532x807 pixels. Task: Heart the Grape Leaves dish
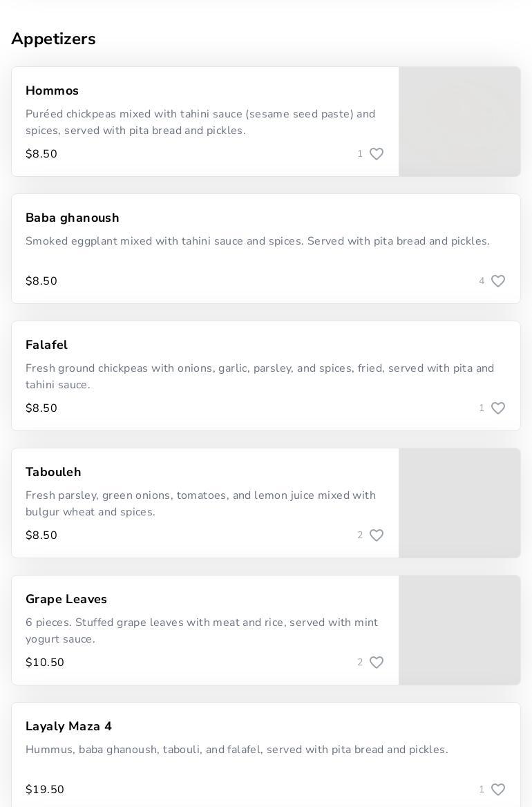pyautogui.click(x=377, y=663)
